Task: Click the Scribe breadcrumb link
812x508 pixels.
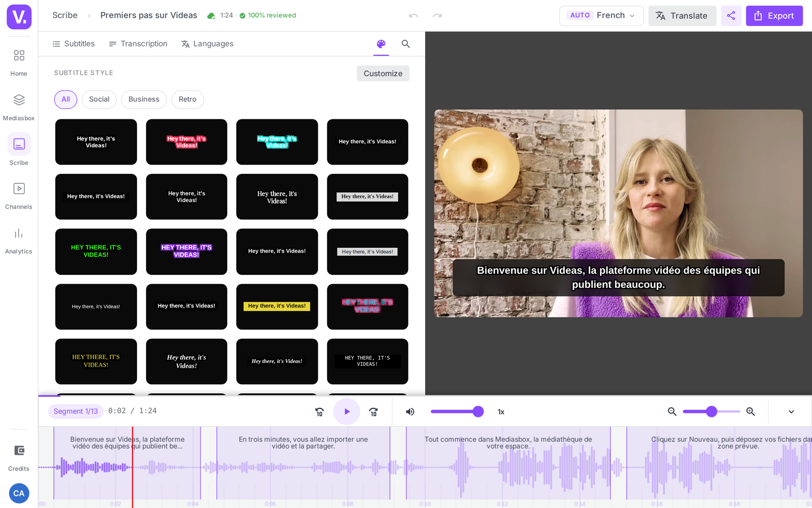Action: (65, 15)
